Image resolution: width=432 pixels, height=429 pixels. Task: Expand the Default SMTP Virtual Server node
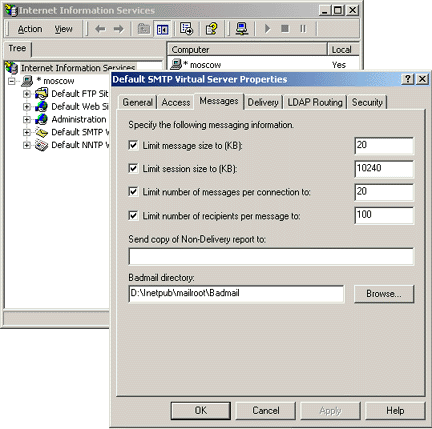(27, 132)
